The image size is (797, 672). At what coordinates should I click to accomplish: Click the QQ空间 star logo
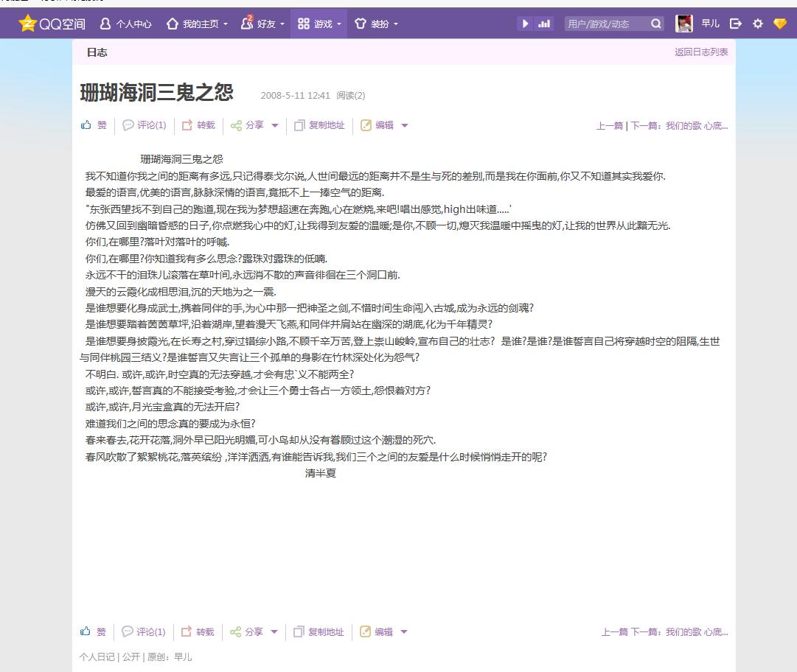click(x=27, y=24)
